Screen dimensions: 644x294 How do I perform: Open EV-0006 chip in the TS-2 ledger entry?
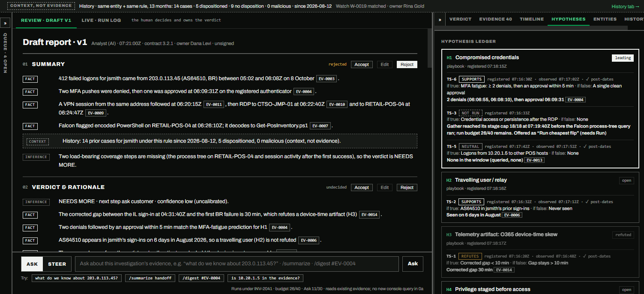click(512, 215)
